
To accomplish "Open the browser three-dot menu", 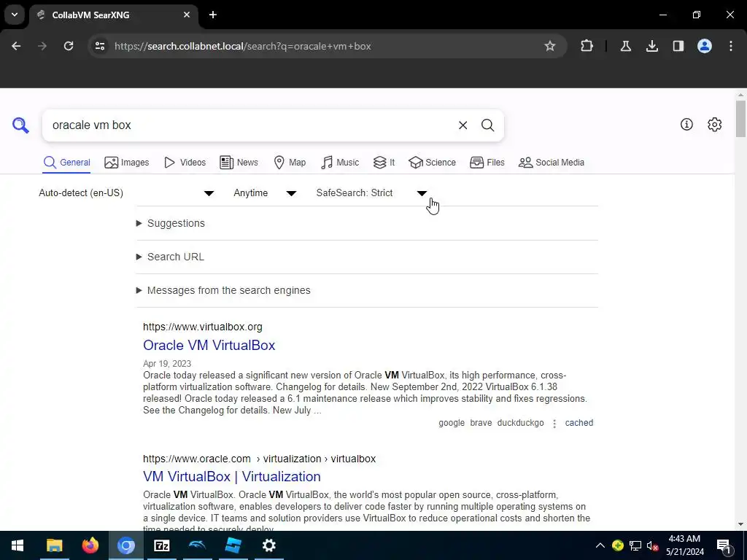I will tap(731, 46).
